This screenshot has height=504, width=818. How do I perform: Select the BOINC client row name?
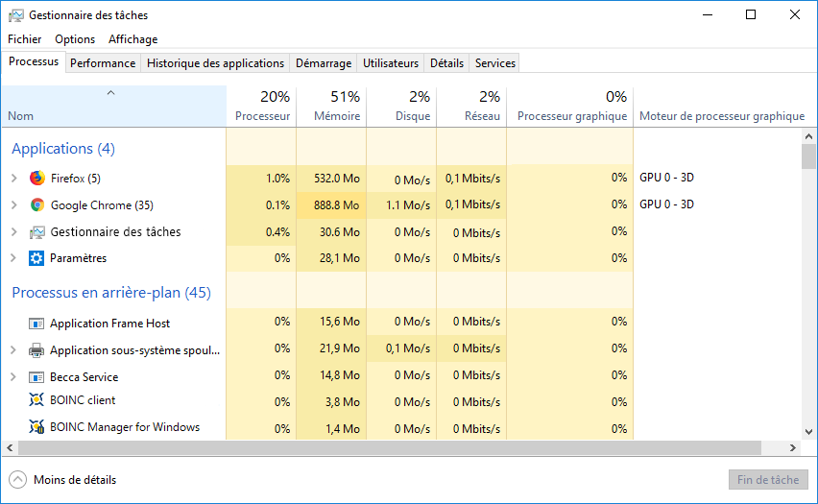(x=83, y=400)
